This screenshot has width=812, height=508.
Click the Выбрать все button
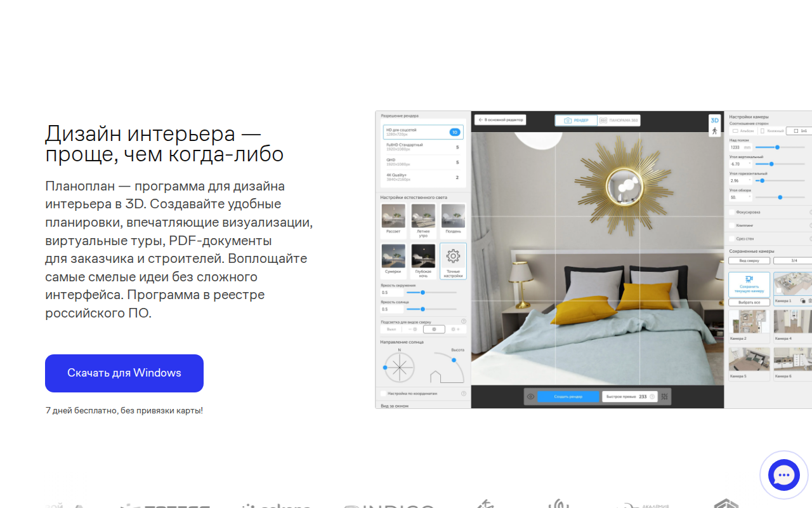coord(749,302)
